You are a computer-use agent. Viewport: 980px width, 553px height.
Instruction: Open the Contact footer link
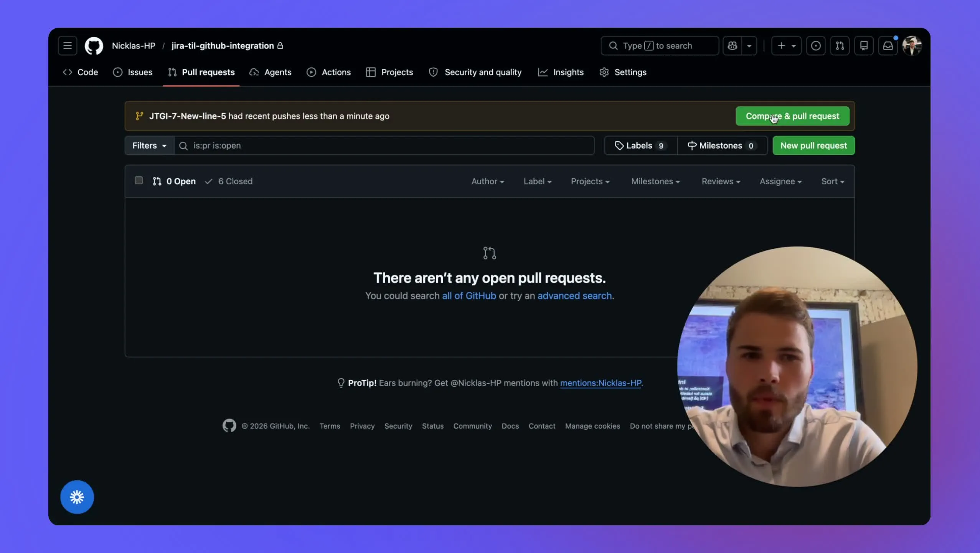tap(542, 426)
